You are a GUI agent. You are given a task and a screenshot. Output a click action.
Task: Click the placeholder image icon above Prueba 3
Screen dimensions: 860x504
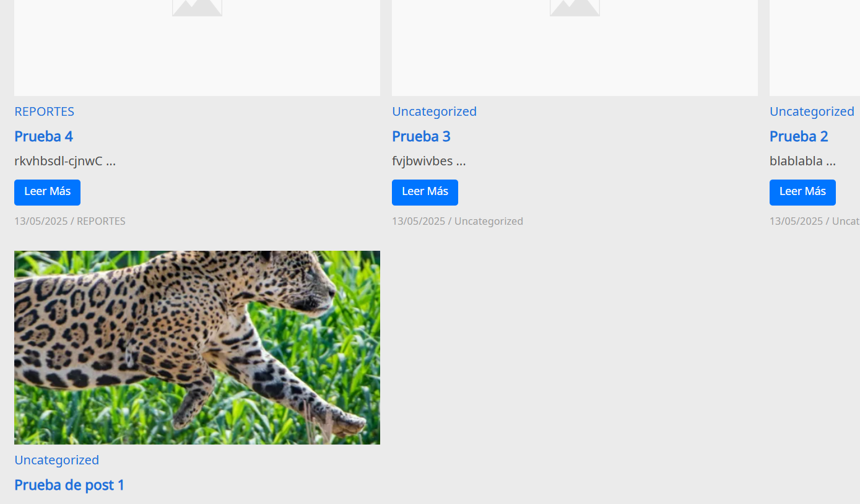click(x=575, y=7)
